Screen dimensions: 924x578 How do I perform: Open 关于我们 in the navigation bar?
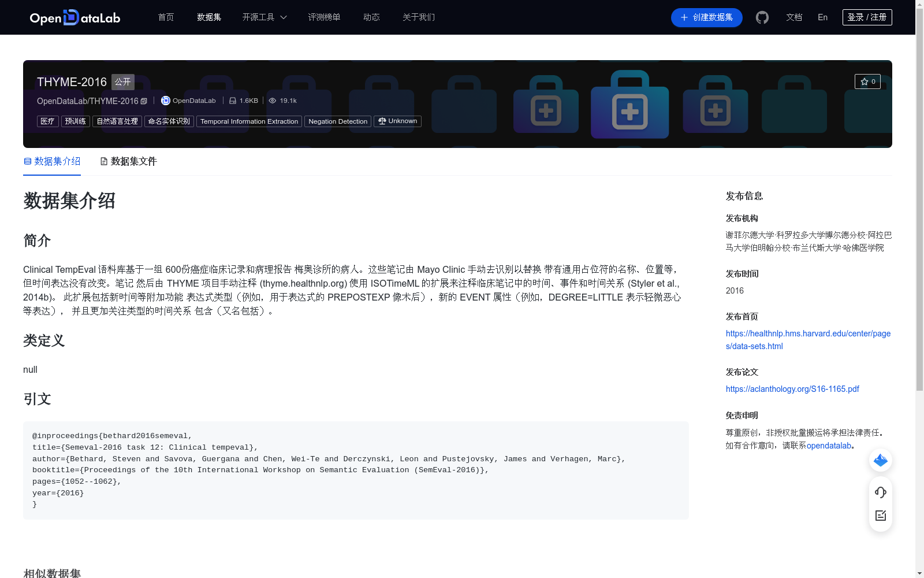click(x=419, y=17)
